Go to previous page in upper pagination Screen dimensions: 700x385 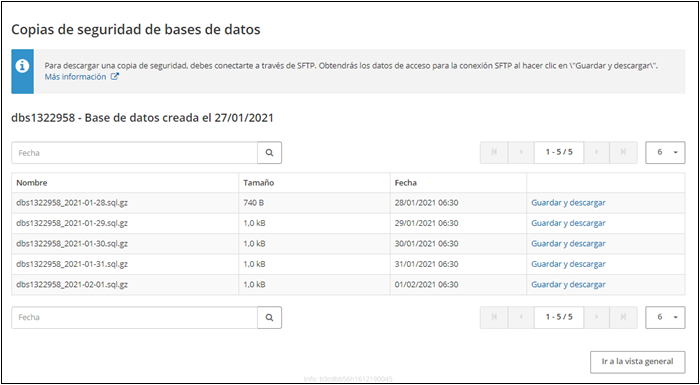click(x=521, y=153)
